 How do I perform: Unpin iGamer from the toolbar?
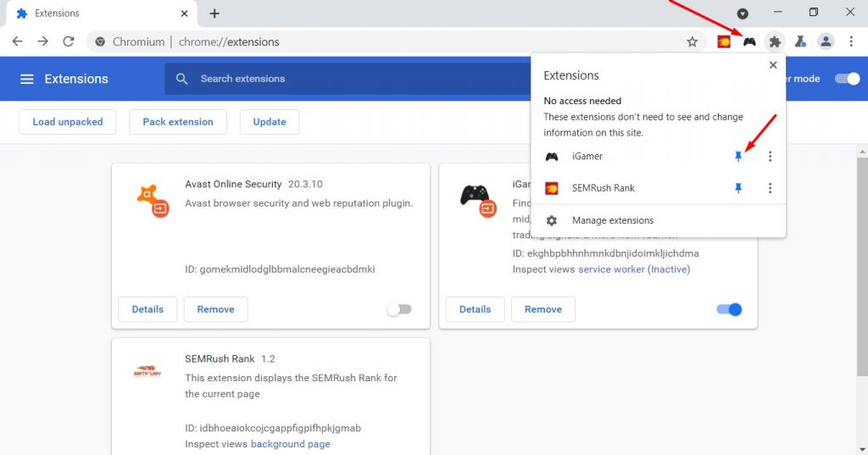[738, 157]
